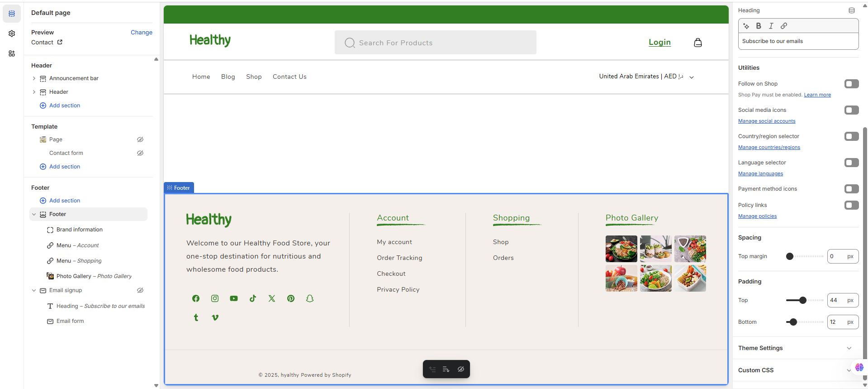
Task: Open the app embeds icon in left rail
Action: pos(12,53)
